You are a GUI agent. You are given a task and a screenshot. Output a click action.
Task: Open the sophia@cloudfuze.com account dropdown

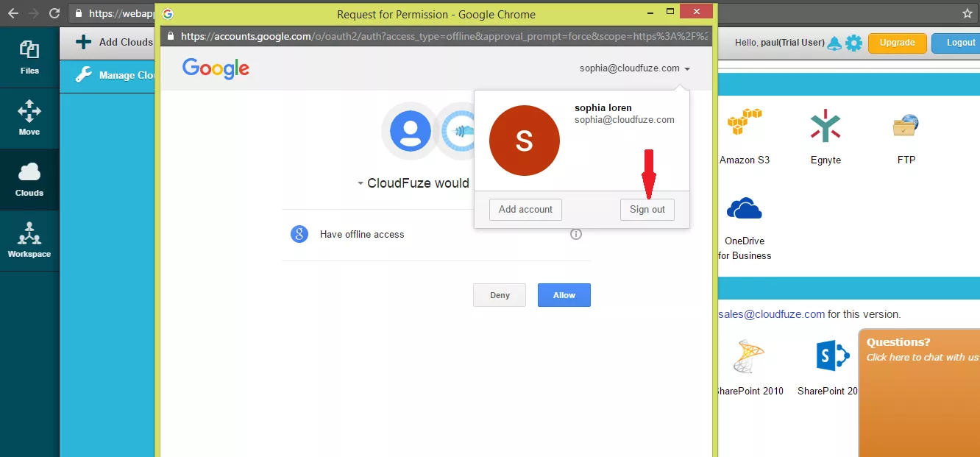pos(635,68)
